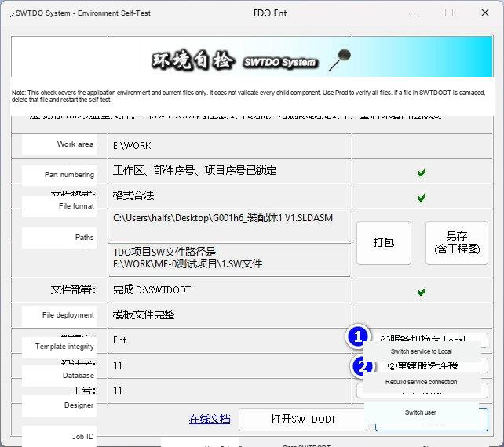Click the 工作区、部件序号、项目序号已锁定 text
Screen dimensions: 504x447
195,170
